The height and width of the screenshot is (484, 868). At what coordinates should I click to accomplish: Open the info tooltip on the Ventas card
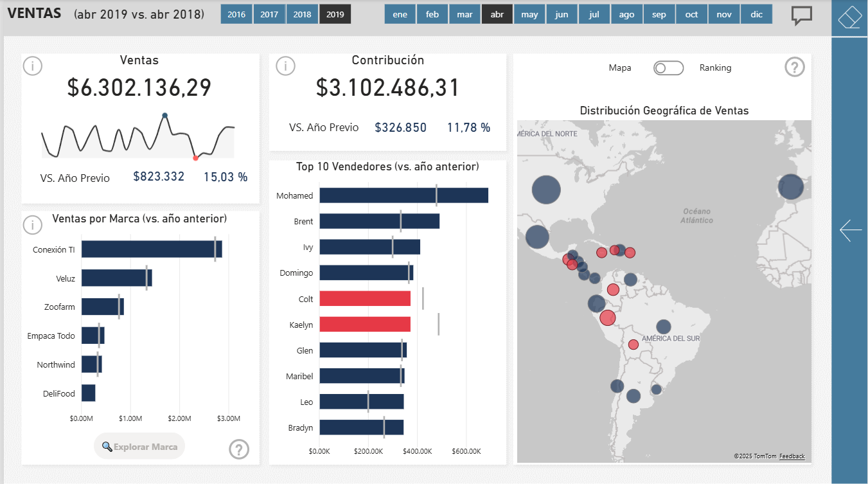coord(32,66)
